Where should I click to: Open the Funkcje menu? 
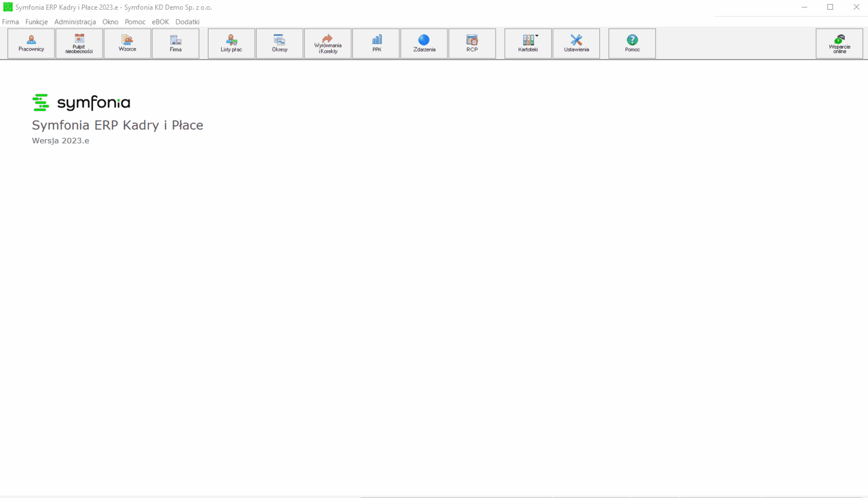[37, 22]
